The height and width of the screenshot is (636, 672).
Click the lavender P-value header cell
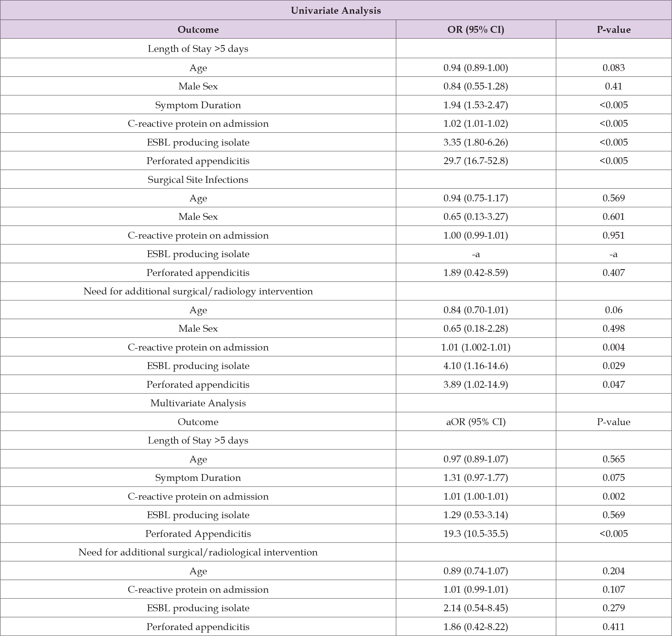click(613, 30)
